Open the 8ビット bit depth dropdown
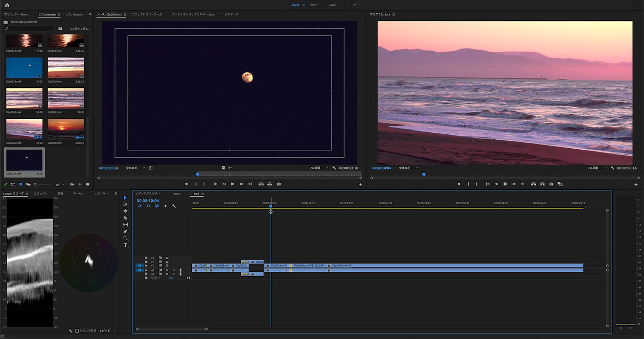 (107, 331)
